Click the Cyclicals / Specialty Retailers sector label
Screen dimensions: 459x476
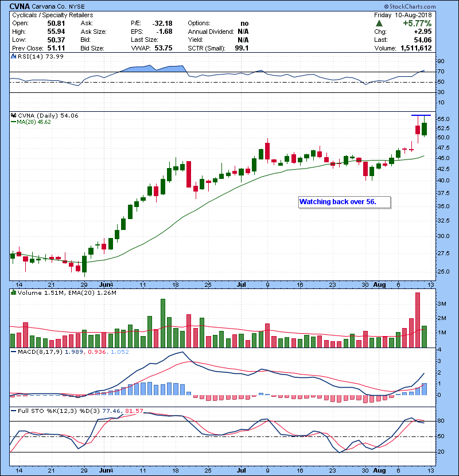[53, 15]
